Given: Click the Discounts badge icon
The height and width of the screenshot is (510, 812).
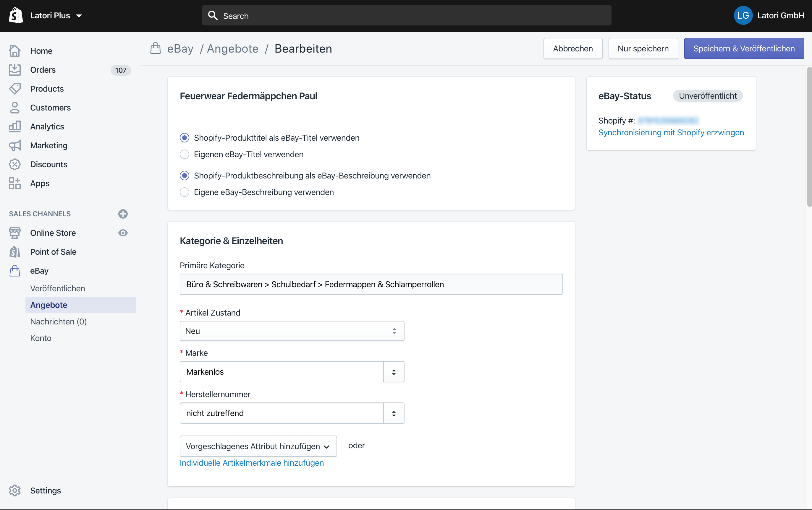Looking at the screenshot, I should click(15, 164).
